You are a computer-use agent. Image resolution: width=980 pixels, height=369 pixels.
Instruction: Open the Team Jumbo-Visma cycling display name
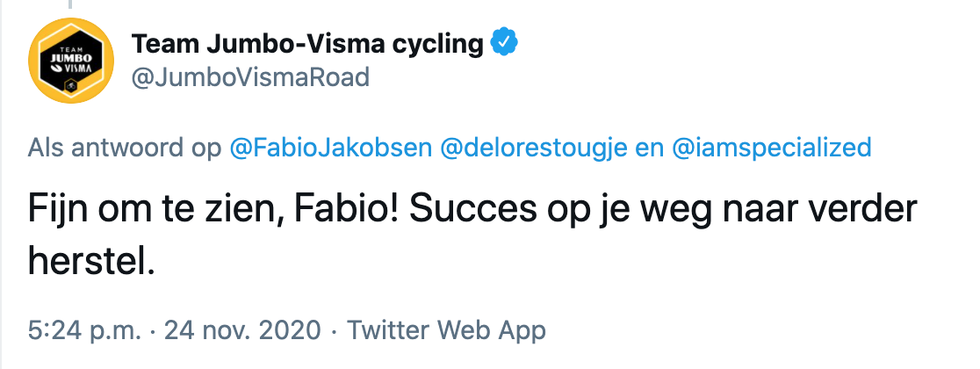(x=307, y=44)
